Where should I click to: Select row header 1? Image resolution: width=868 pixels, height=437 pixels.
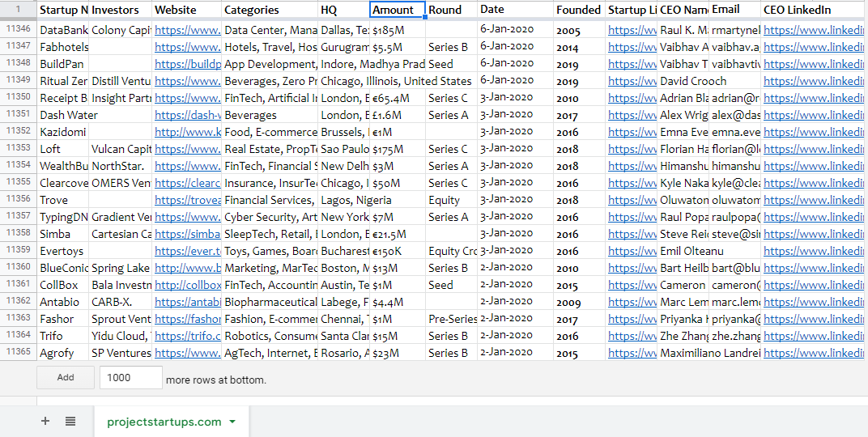pos(19,10)
